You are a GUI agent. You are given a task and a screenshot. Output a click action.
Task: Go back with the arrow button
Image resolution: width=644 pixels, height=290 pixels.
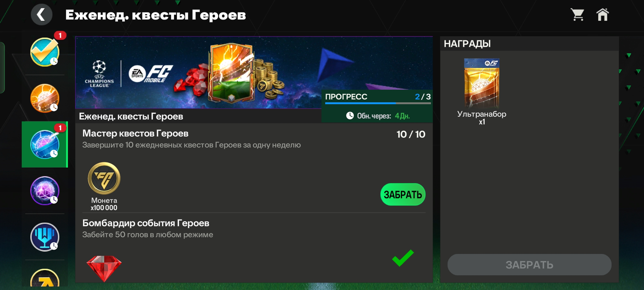[41, 15]
